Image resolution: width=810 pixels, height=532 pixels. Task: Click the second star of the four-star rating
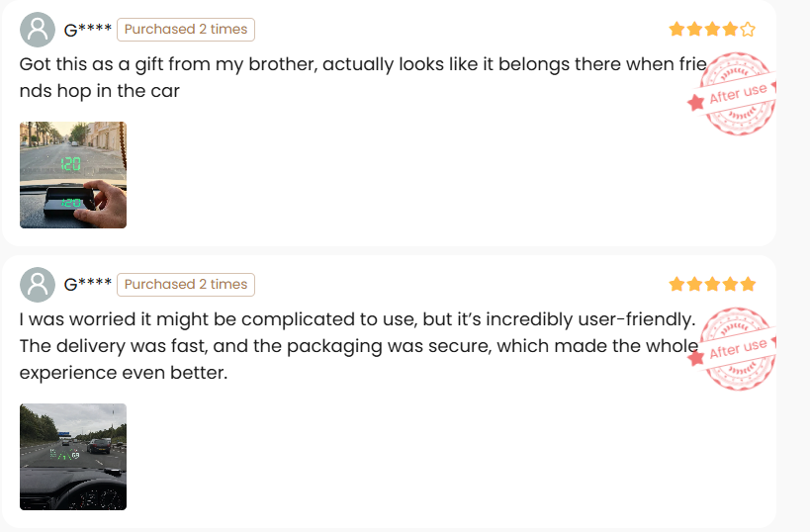pos(695,29)
